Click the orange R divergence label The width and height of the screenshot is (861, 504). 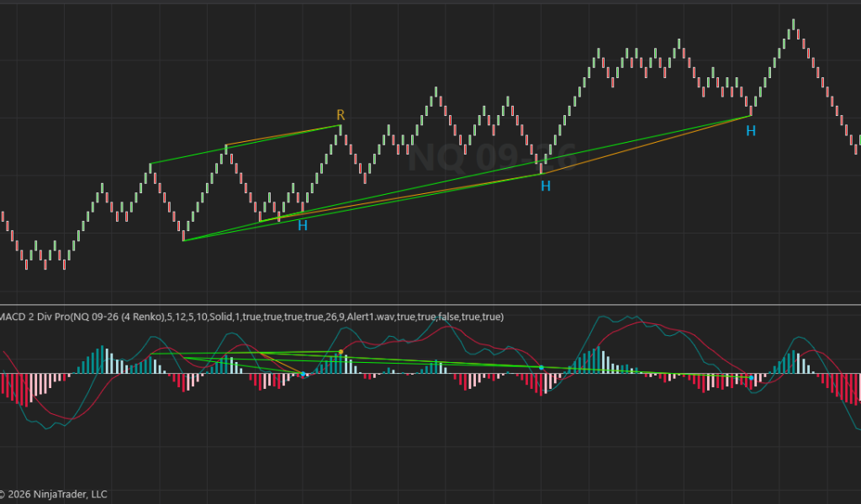(x=341, y=115)
